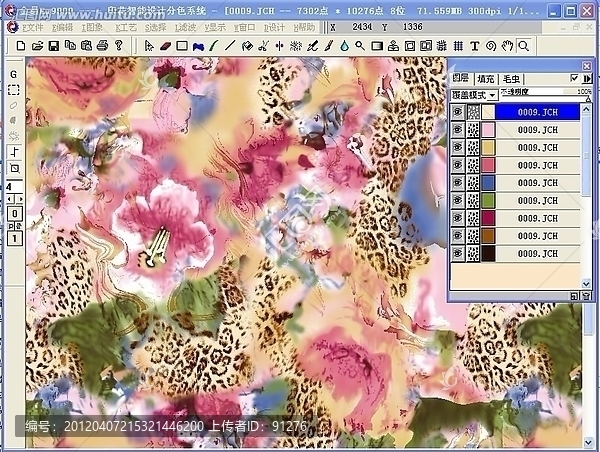Open the 选择 Select menu
Screen dimensions: 600x452
click(156, 28)
